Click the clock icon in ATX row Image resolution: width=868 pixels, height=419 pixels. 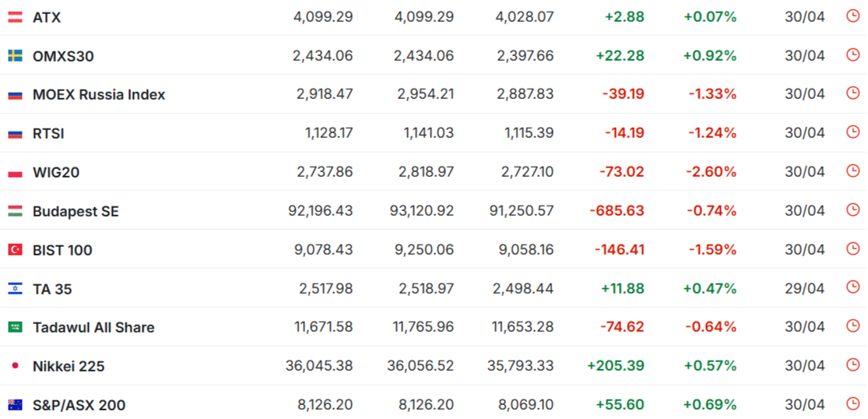click(x=853, y=16)
